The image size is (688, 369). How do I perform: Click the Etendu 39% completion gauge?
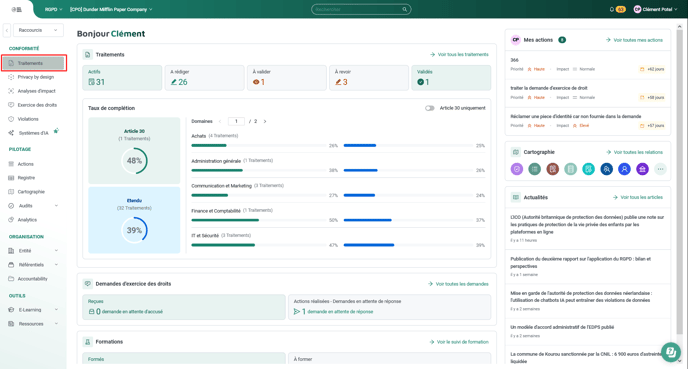pyautogui.click(x=134, y=230)
